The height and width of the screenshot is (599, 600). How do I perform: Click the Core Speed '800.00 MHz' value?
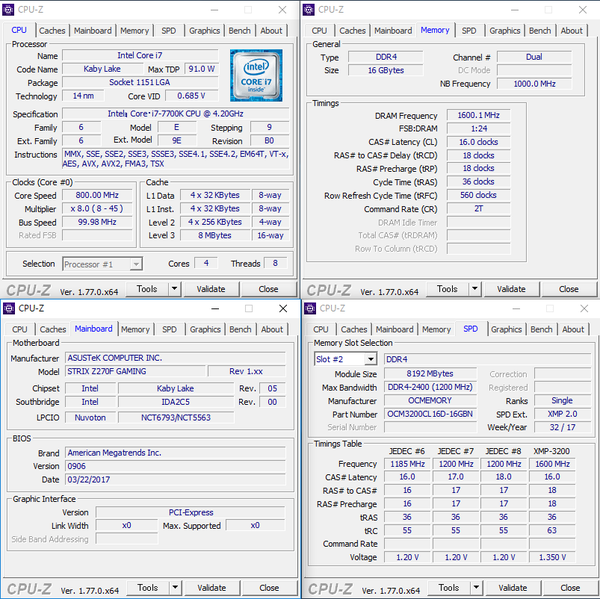click(97, 195)
